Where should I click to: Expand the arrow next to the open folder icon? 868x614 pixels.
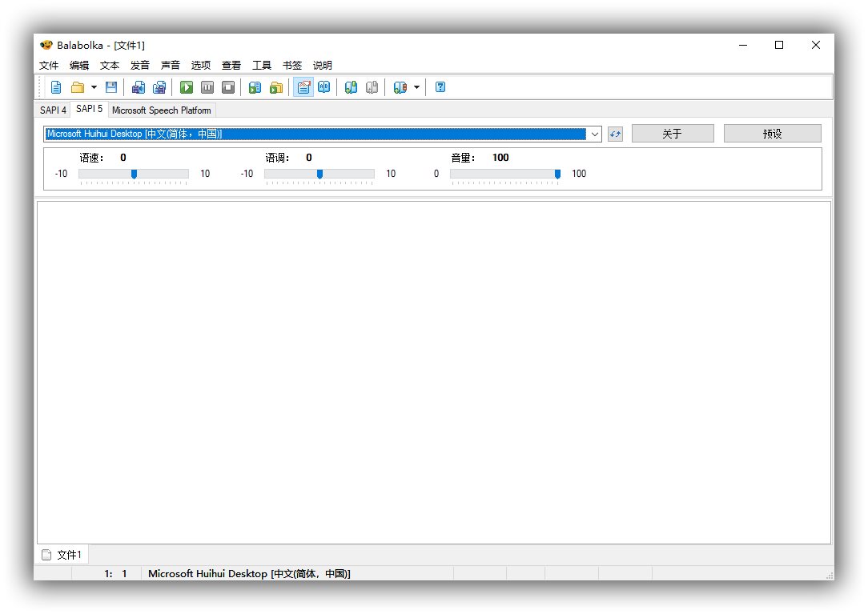pos(94,87)
